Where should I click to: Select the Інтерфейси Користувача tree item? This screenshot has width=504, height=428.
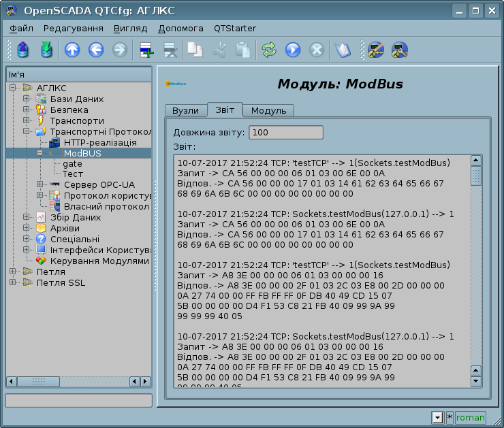(101, 250)
